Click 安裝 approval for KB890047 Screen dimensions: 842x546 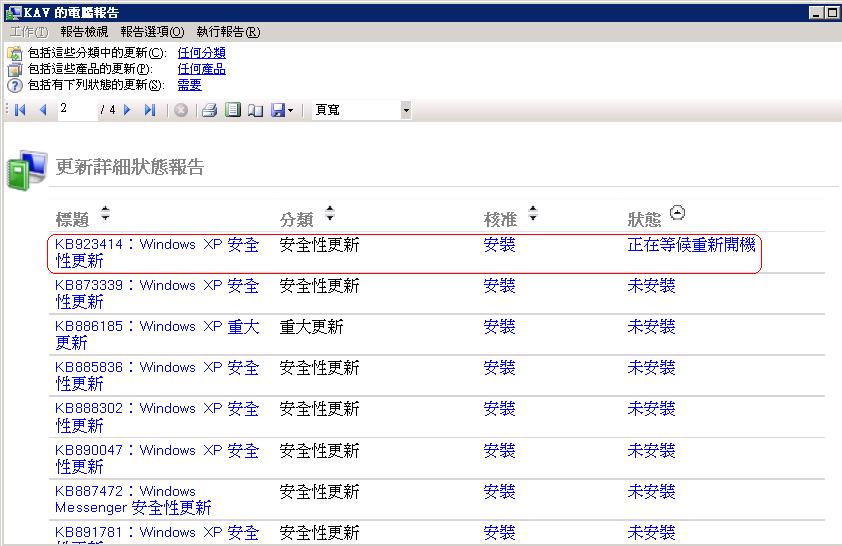[x=499, y=450]
